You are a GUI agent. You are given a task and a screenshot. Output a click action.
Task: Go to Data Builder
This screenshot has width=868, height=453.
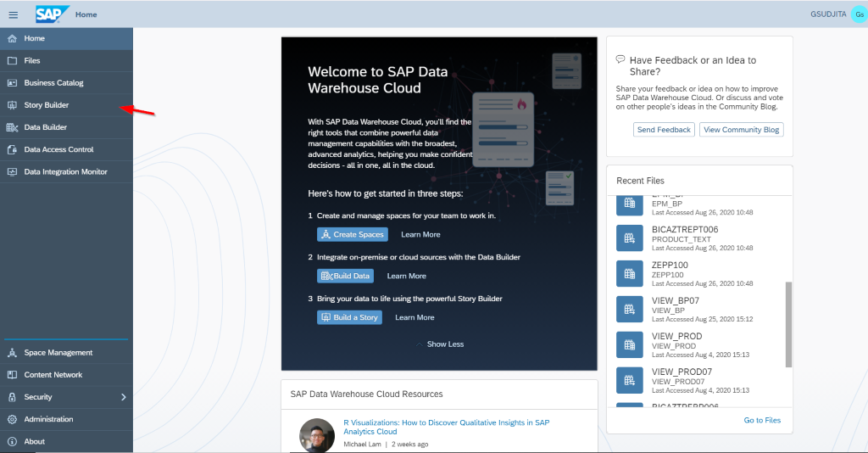click(66, 127)
